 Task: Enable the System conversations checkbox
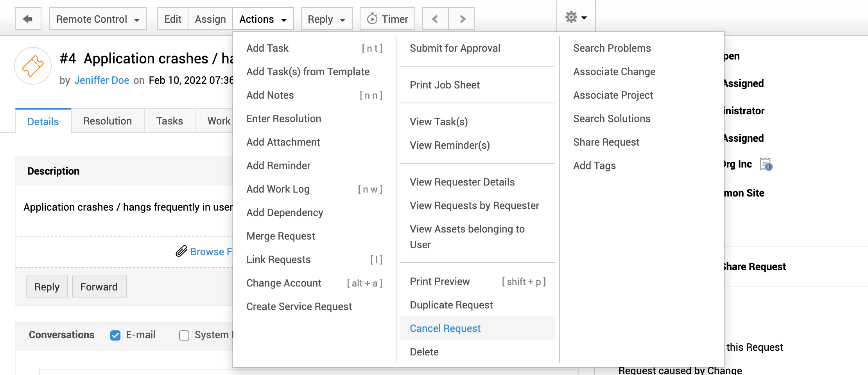184,335
